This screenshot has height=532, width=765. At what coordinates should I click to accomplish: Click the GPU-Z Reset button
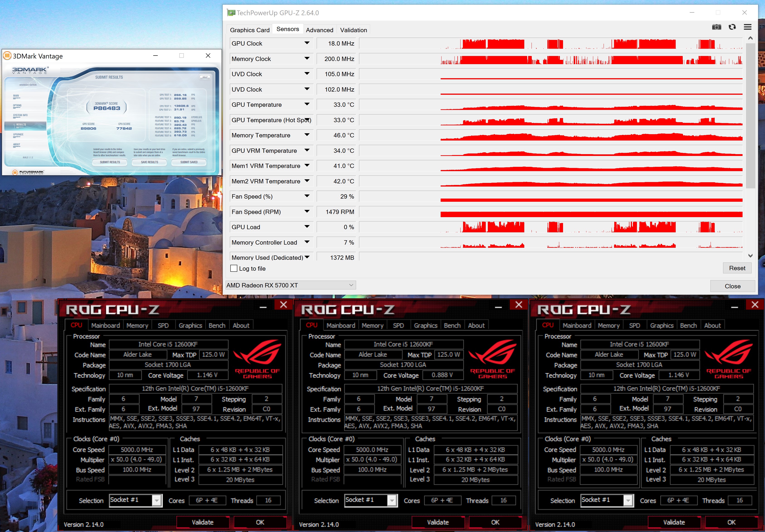pyautogui.click(x=737, y=268)
